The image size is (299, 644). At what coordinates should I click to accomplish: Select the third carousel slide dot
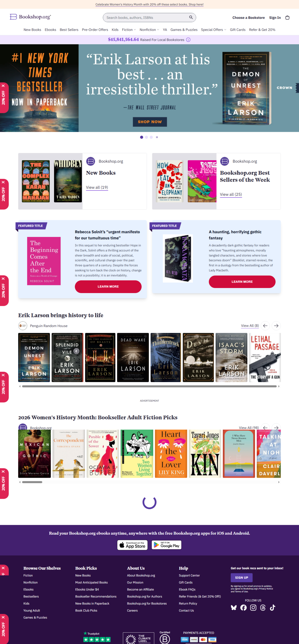[151, 137]
